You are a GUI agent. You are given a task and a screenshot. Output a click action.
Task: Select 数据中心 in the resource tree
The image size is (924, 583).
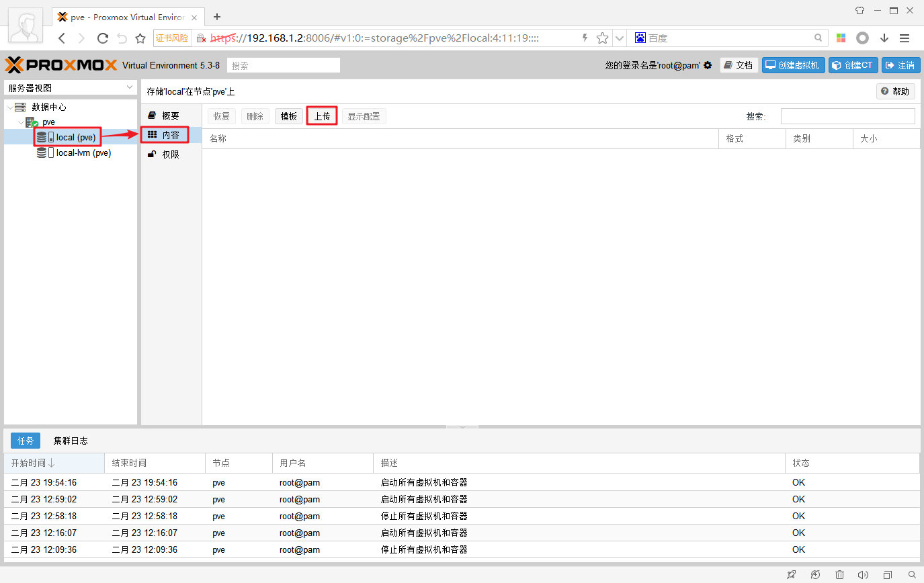pos(49,107)
